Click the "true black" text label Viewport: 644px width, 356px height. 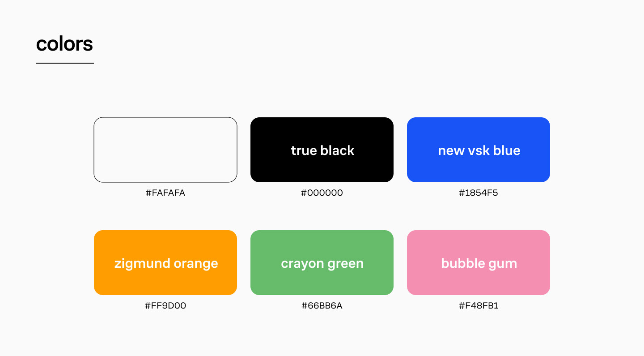[322, 150]
